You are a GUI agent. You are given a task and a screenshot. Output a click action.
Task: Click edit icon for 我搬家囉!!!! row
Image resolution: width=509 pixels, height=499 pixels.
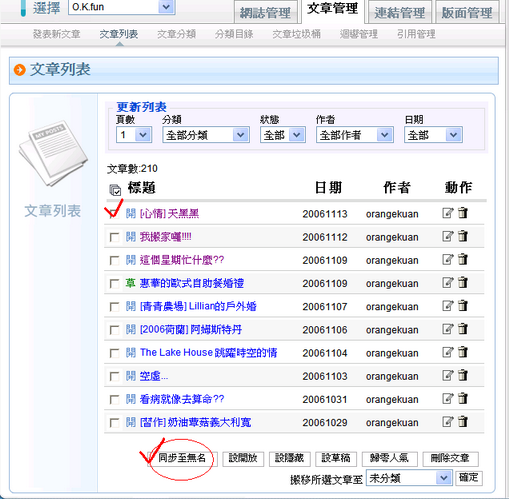tap(448, 236)
